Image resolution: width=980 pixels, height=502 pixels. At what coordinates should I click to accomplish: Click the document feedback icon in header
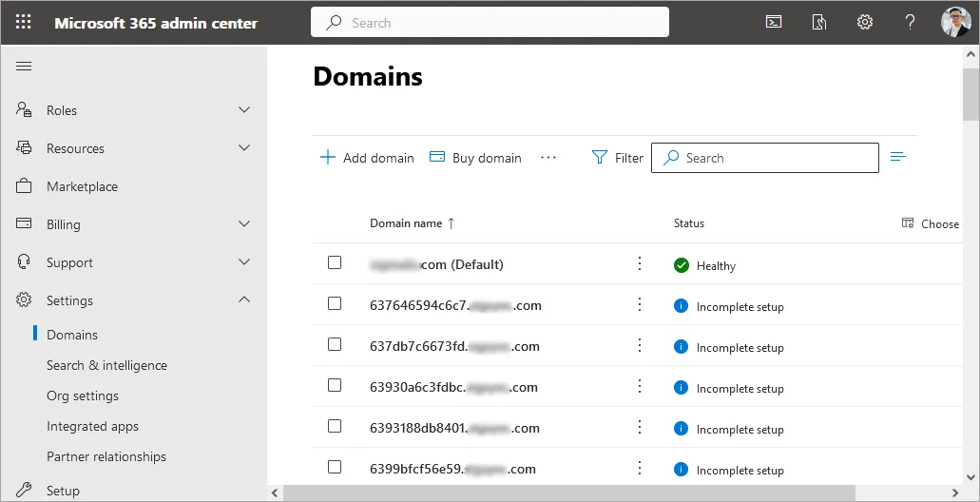pos(818,23)
